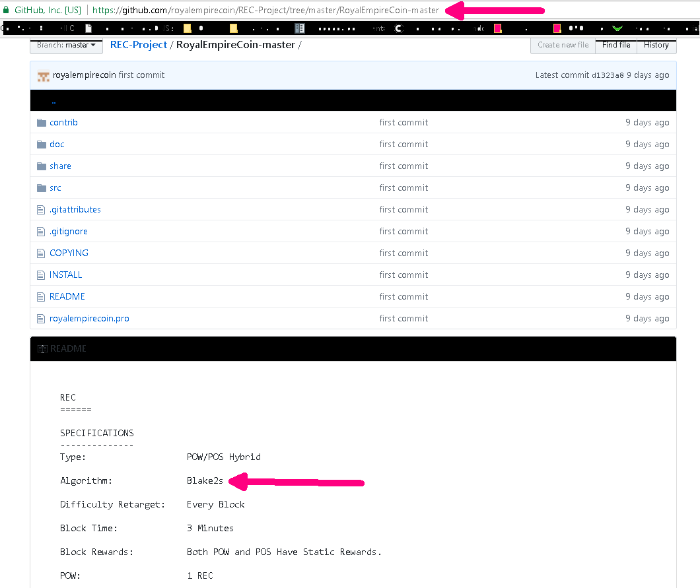Click 'first commit' message in src row
The height and width of the screenshot is (588, 700).
click(403, 188)
